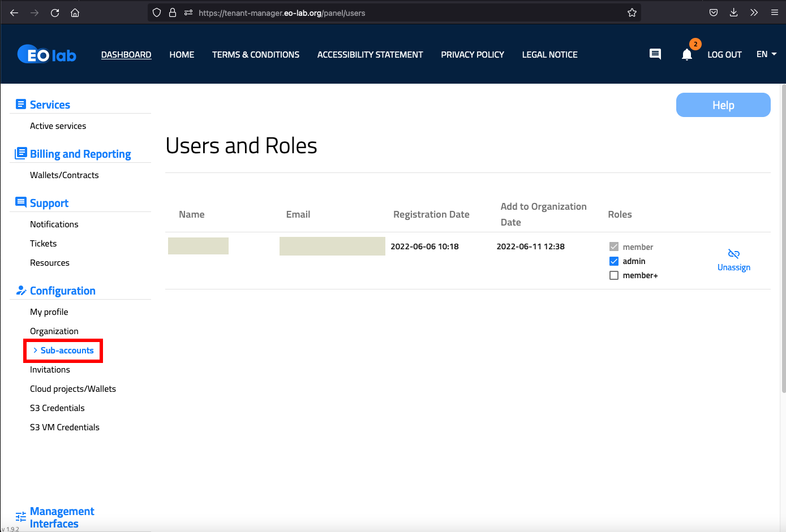This screenshot has height=532, width=786.
Task: Click the EO lab logo
Action: click(x=47, y=54)
